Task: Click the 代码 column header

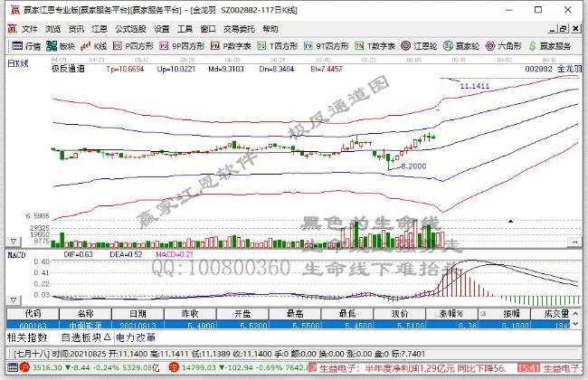Action: (22, 311)
